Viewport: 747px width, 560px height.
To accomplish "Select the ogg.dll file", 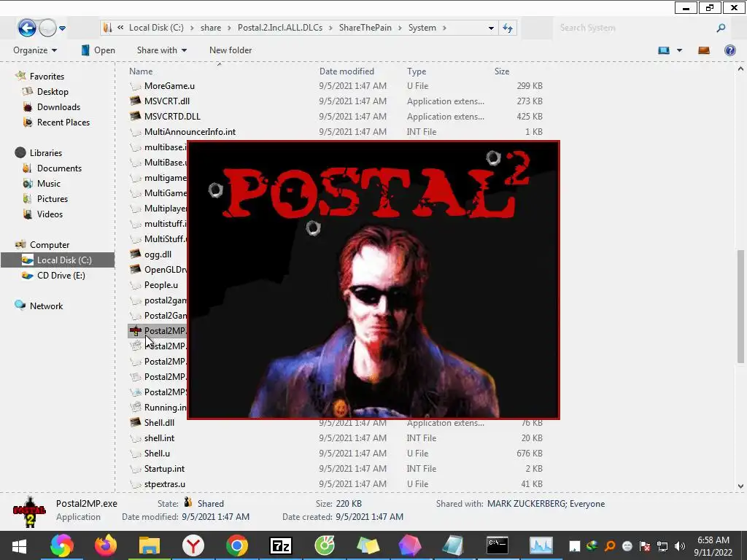I will 158,254.
